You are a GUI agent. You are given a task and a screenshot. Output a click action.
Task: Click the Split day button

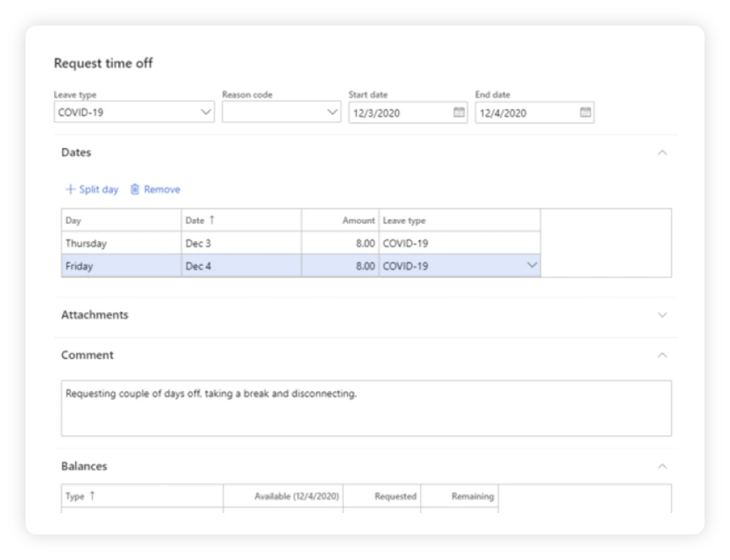(x=92, y=189)
